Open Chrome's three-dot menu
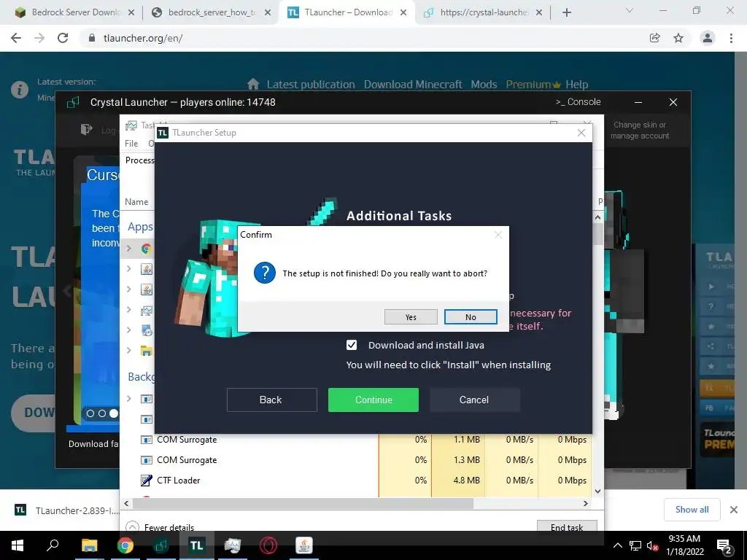 pyautogui.click(x=731, y=38)
